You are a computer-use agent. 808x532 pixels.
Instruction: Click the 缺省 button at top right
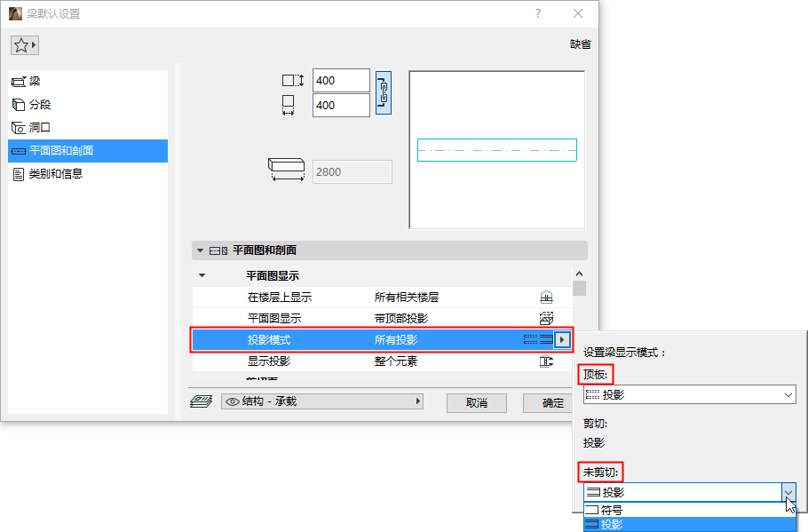(579, 43)
